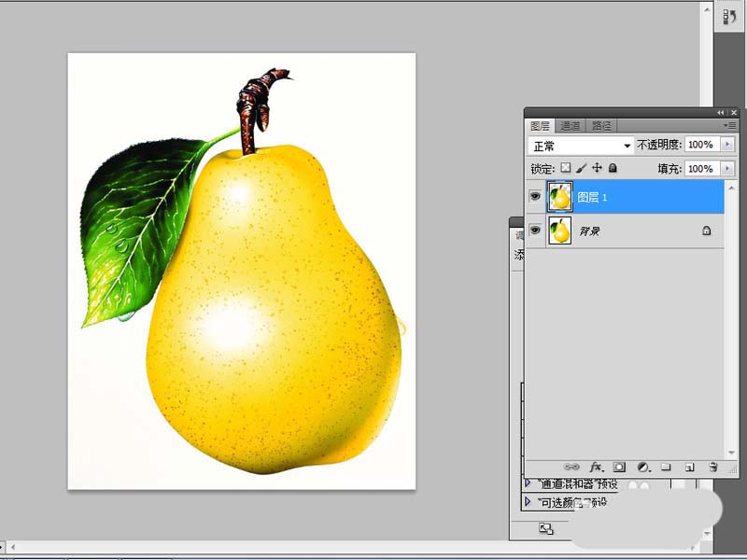
Task: Collapse the Layers panel to icons
Action: pos(719,111)
